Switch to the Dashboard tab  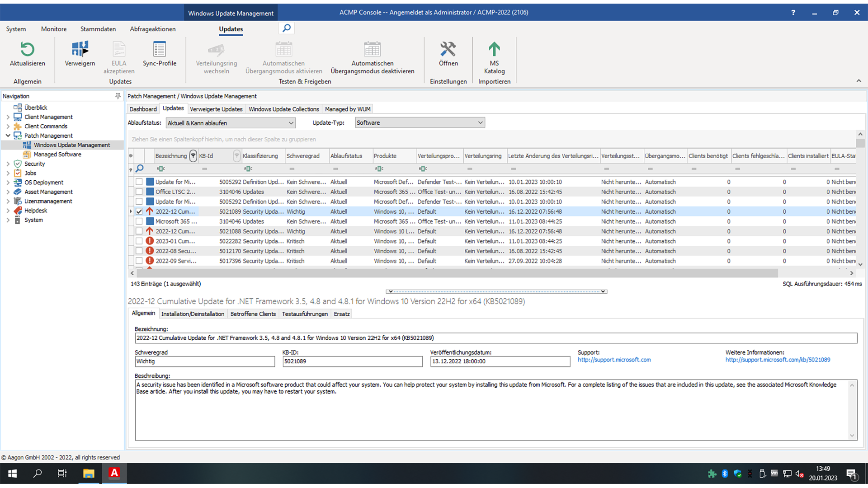pos(143,109)
